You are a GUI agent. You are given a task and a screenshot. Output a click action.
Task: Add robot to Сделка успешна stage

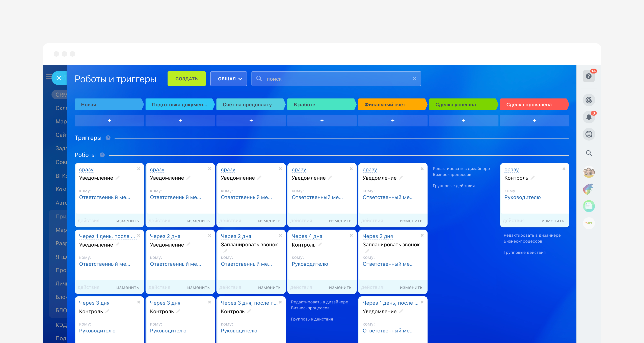[464, 121]
